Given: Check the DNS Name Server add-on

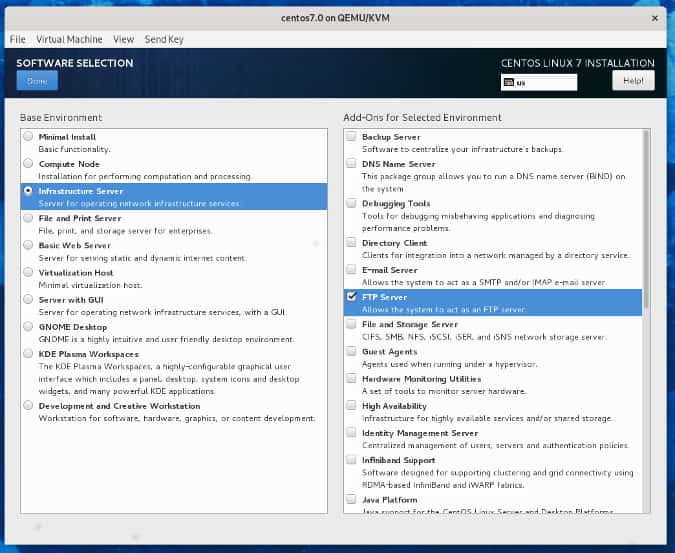Looking at the screenshot, I should [351, 164].
